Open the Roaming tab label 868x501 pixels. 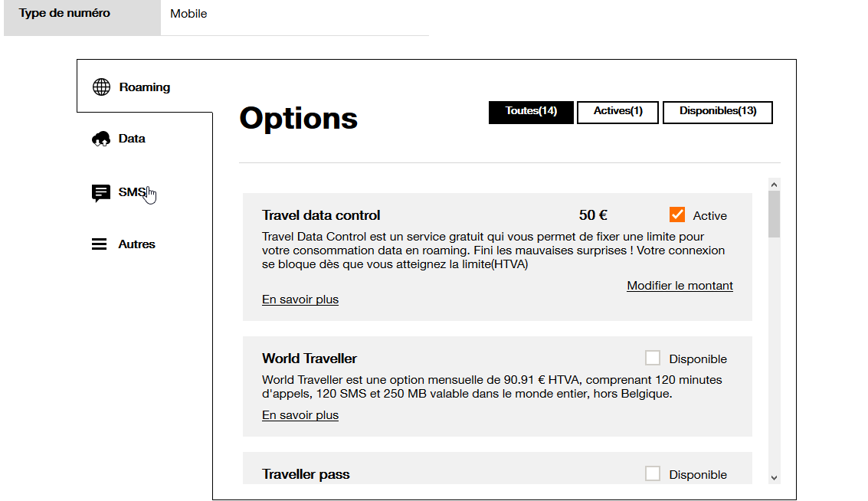(x=145, y=87)
